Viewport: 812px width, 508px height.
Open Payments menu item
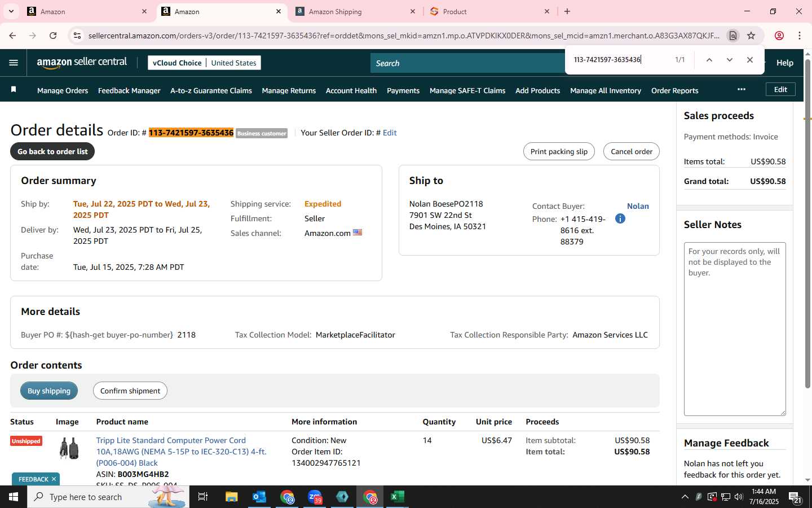click(x=403, y=90)
